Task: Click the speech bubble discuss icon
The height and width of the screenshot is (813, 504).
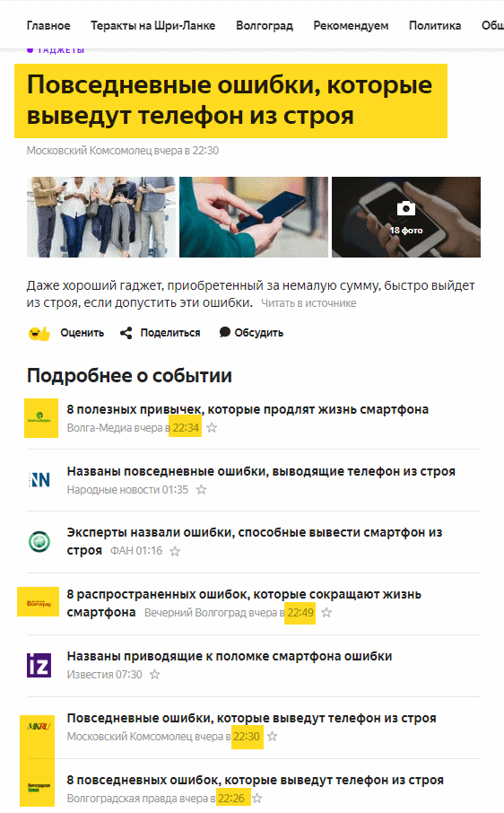Action: (x=224, y=332)
